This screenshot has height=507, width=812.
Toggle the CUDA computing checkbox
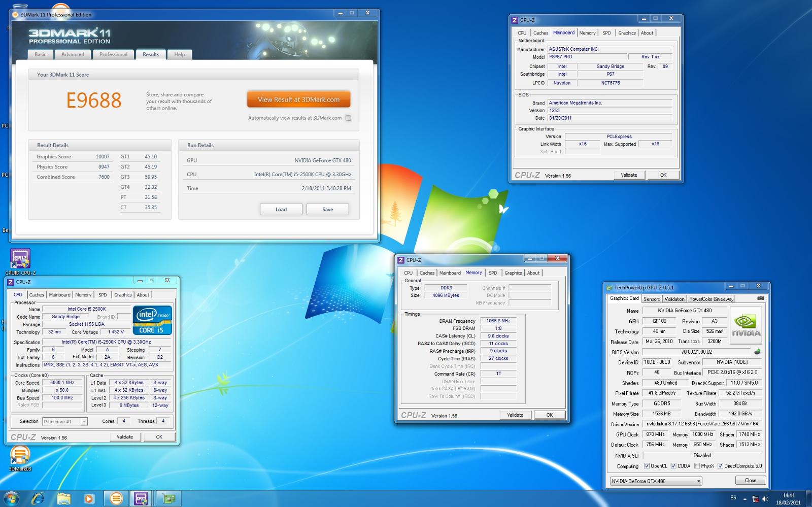click(673, 466)
